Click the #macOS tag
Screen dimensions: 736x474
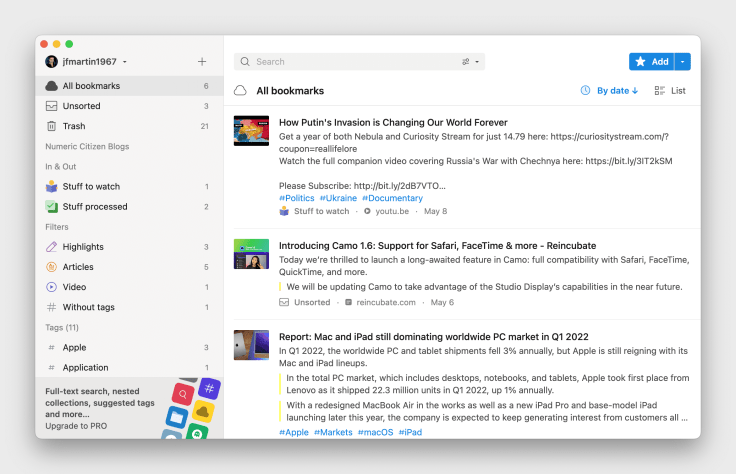click(376, 432)
